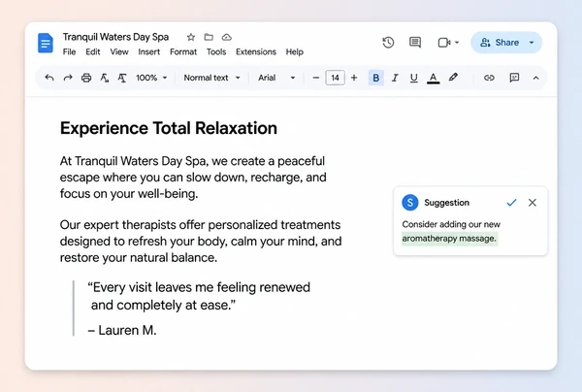The height and width of the screenshot is (392, 582).
Task: Open the Share options dropdown arrow
Action: tap(532, 43)
